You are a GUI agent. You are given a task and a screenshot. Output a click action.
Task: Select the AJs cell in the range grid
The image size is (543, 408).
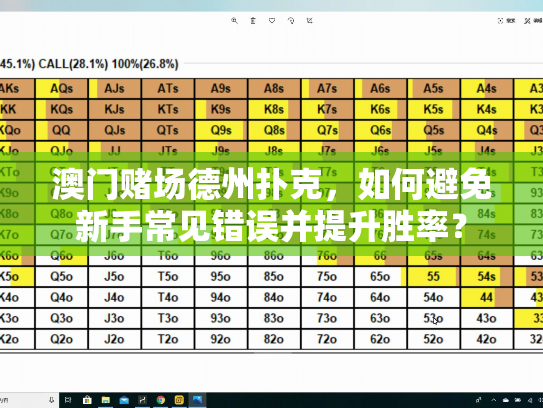tap(115, 89)
